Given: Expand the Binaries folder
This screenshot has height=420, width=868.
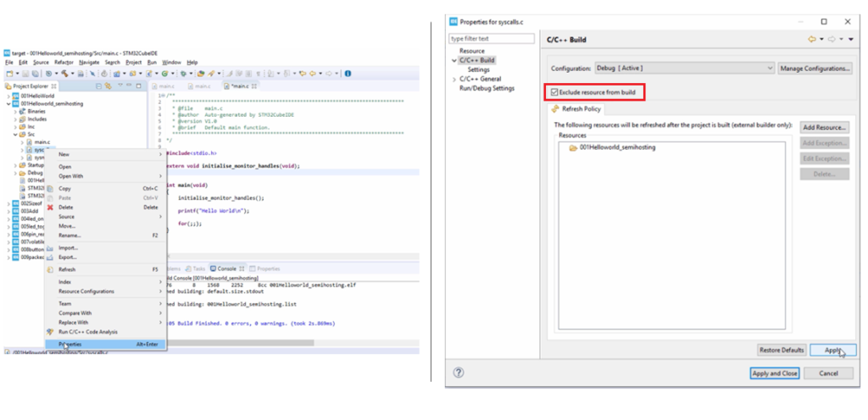Looking at the screenshot, I should (15, 111).
